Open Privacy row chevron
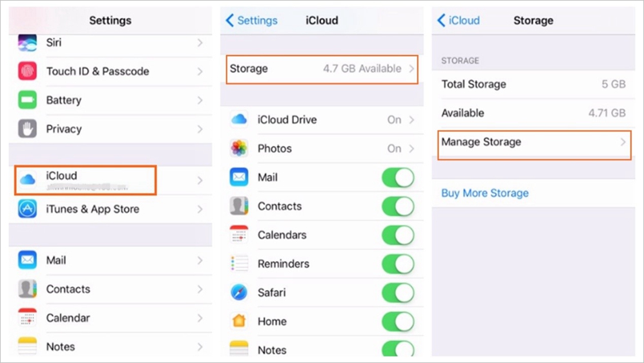 coord(200,129)
